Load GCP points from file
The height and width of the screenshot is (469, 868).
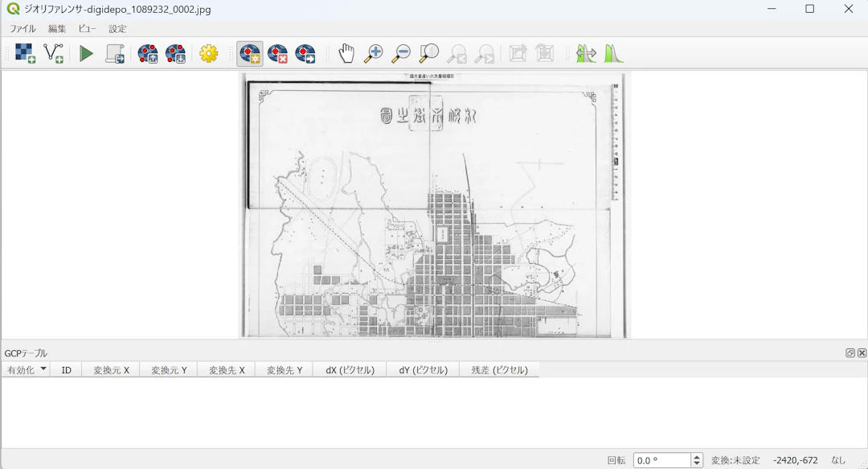point(148,53)
